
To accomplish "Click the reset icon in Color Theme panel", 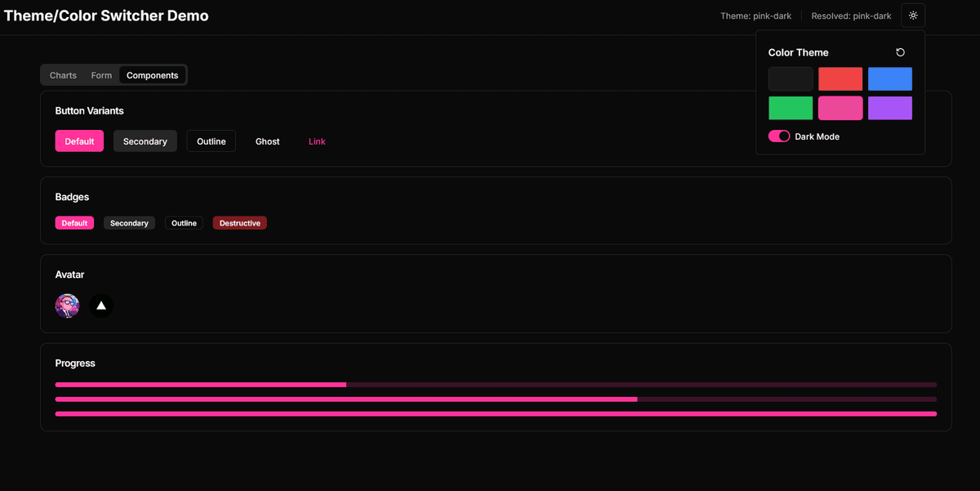I will [x=900, y=51].
